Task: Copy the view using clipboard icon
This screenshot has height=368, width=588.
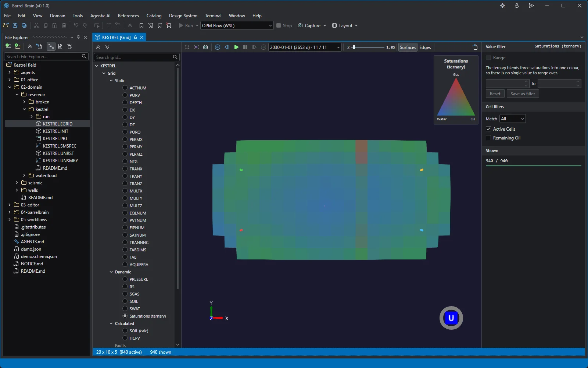Action: click(475, 47)
